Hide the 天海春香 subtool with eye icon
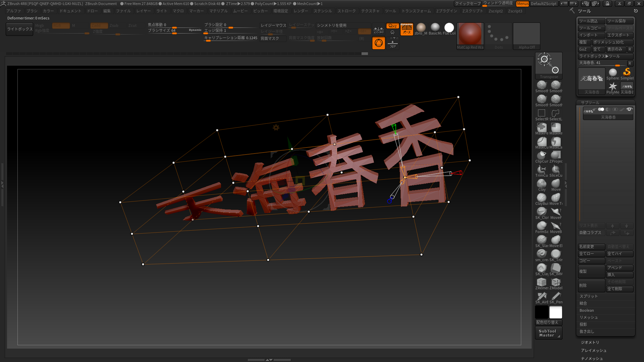 [x=629, y=110]
